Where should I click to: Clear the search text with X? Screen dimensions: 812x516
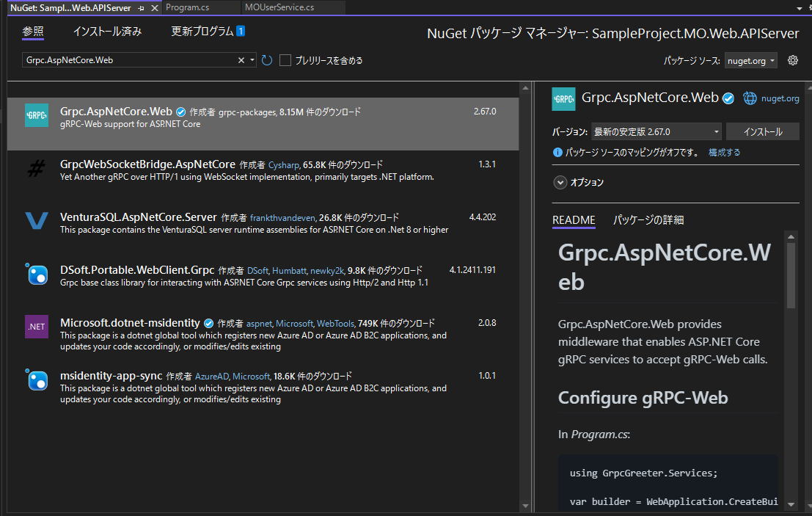[x=241, y=60]
